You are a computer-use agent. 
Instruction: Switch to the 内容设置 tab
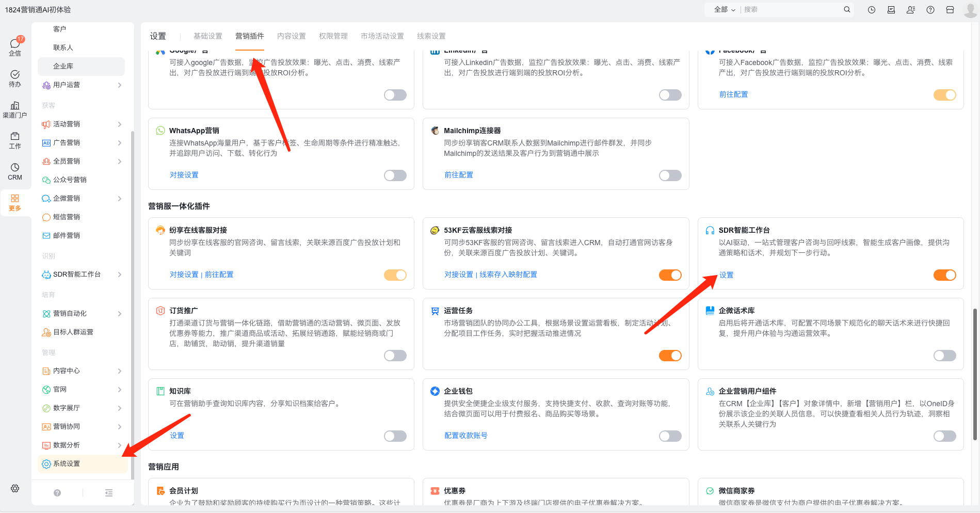coord(291,36)
